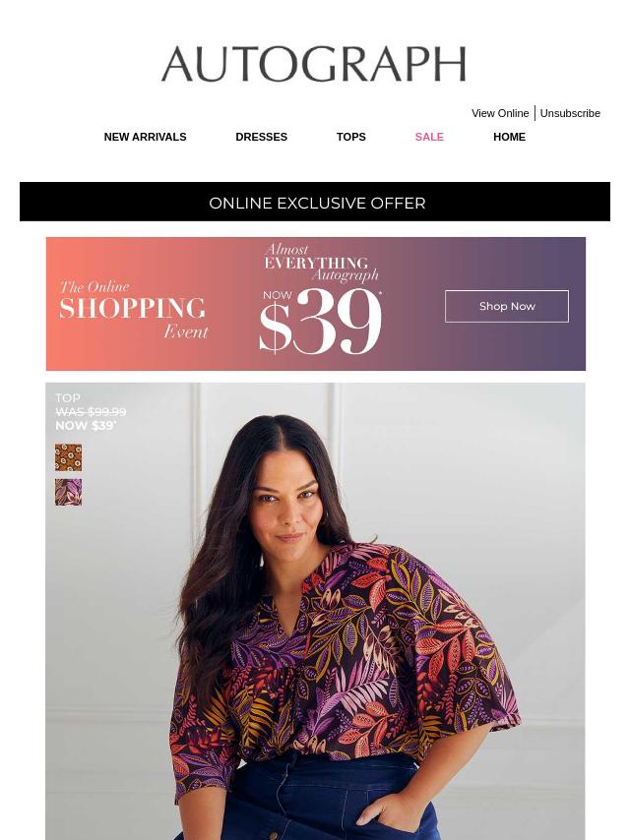This screenshot has height=840, width=630.
Task: Click the large $39 price graphic
Action: click(320, 322)
